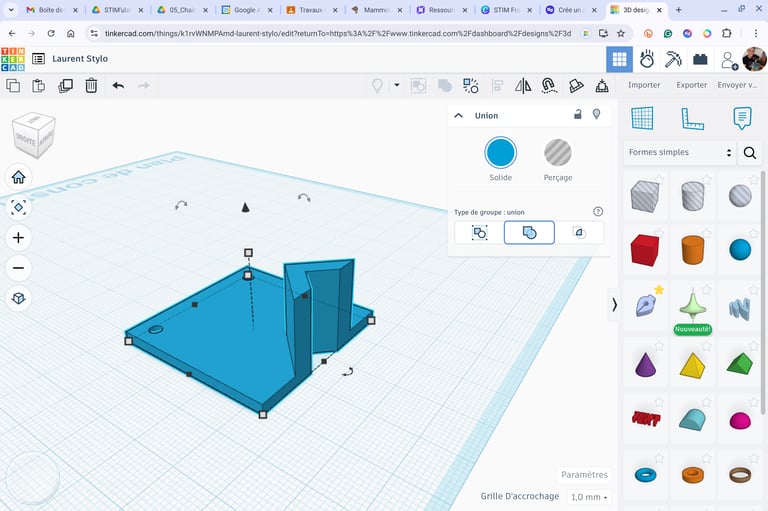Collapse the Union inspector panel
The image size is (768, 511).
pyautogui.click(x=459, y=115)
